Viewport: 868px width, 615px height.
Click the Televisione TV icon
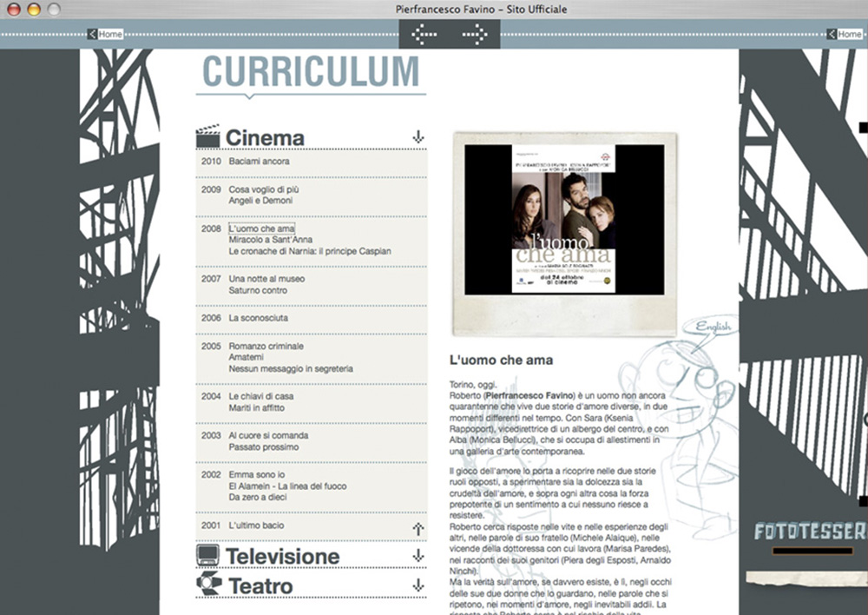[x=208, y=555]
